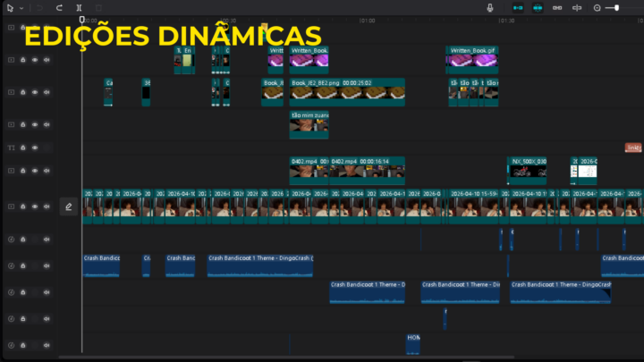Hide the main video track with eye icon
The image size is (644, 362).
[35, 206]
